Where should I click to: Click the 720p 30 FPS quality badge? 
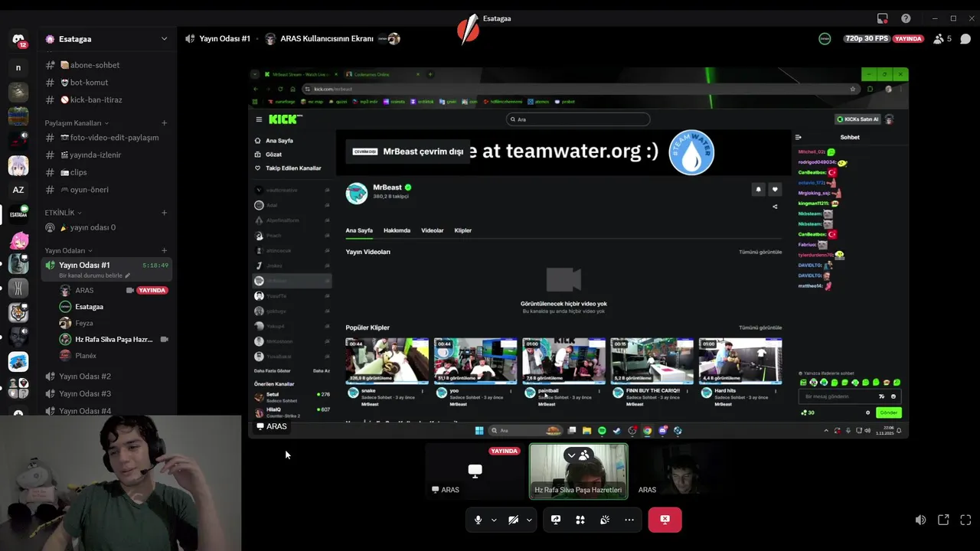(866, 38)
